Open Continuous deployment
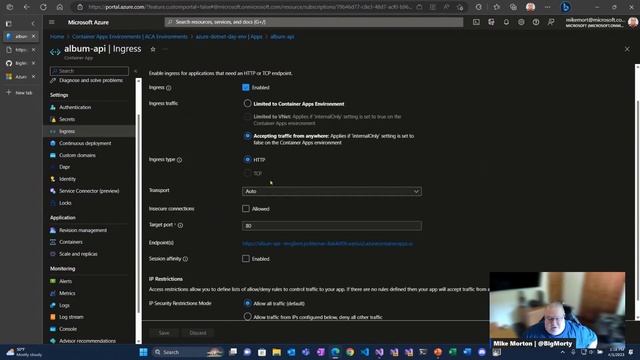640x360 pixels. pyautogui.click(x=85, y=143)
